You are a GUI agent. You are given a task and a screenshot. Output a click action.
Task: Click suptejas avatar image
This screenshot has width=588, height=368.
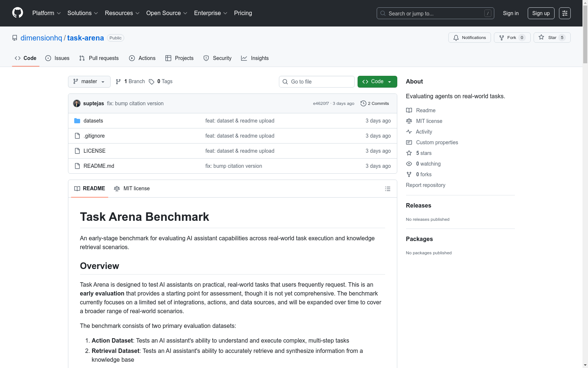pos(77,103)
